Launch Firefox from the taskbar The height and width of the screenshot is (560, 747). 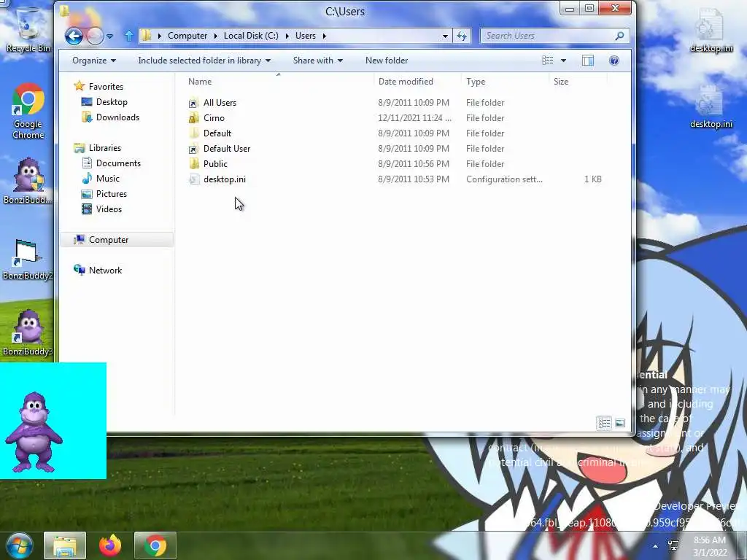click(x=110, y=545)
